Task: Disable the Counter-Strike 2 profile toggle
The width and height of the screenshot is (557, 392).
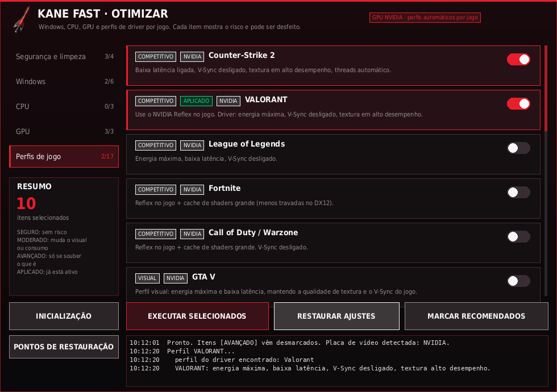Action: tap(518, 59)
